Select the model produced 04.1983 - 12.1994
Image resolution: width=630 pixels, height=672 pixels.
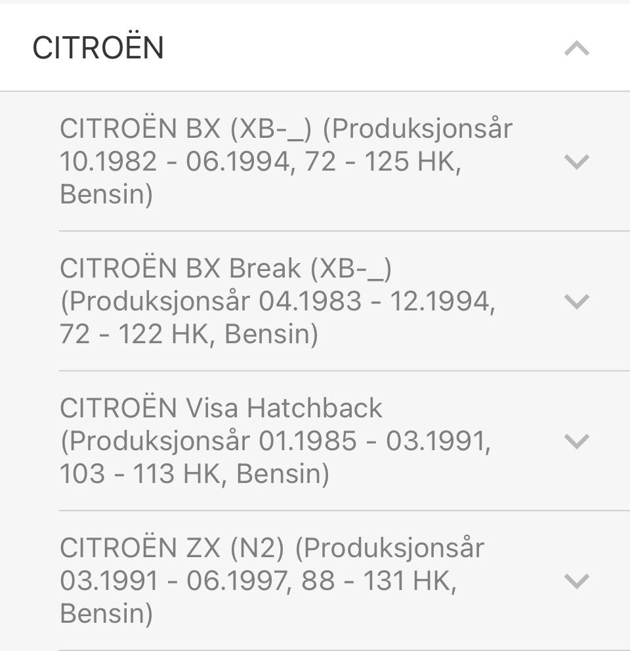tap(315, 301)
